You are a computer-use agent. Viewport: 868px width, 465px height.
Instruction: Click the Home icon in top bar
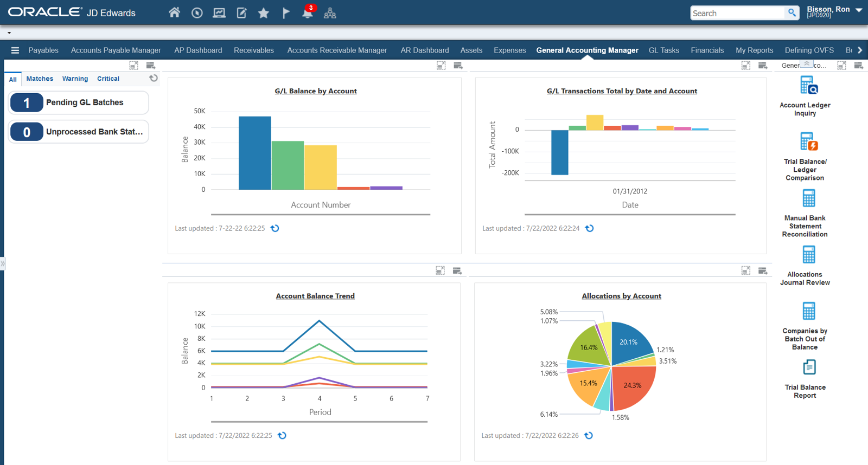click(x=174, y=12)
